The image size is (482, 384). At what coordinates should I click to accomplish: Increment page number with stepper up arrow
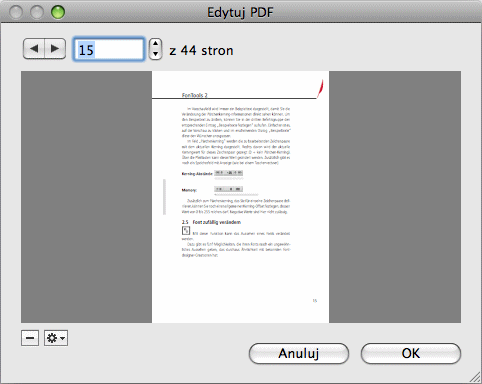tap(155, 44)
